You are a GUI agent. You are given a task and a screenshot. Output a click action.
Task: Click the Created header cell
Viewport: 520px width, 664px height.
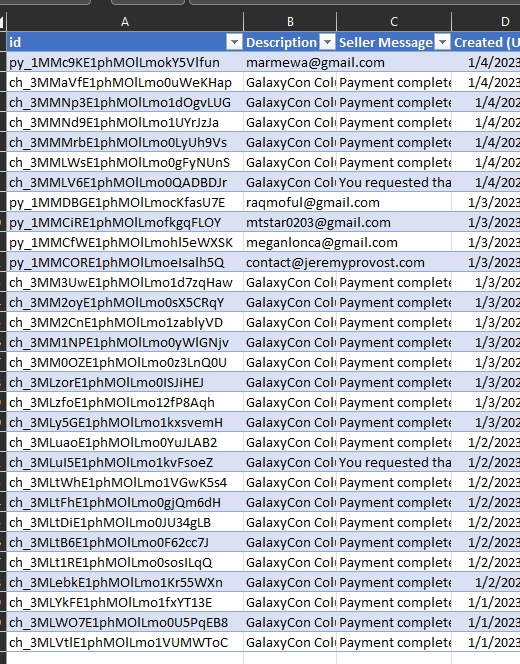486,42
